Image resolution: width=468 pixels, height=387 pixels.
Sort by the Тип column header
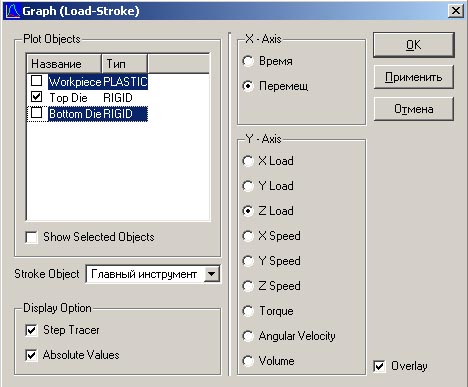point(124,63)
